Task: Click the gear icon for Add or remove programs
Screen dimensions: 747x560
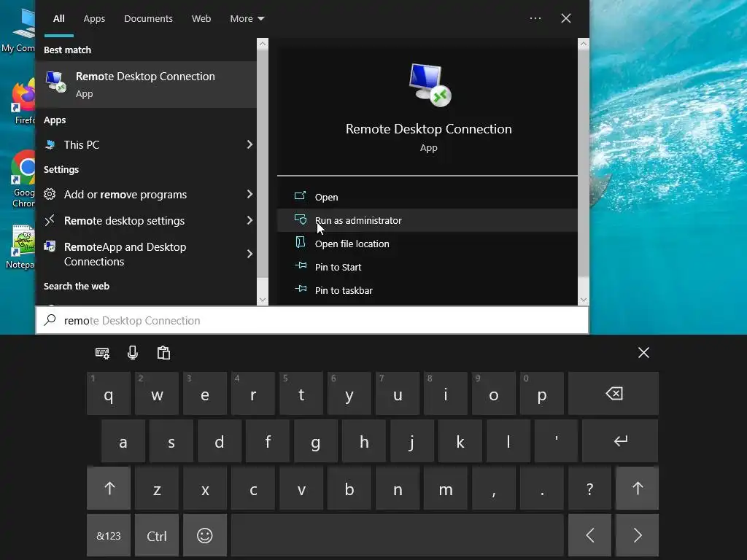Action: [x=50, y=194]
